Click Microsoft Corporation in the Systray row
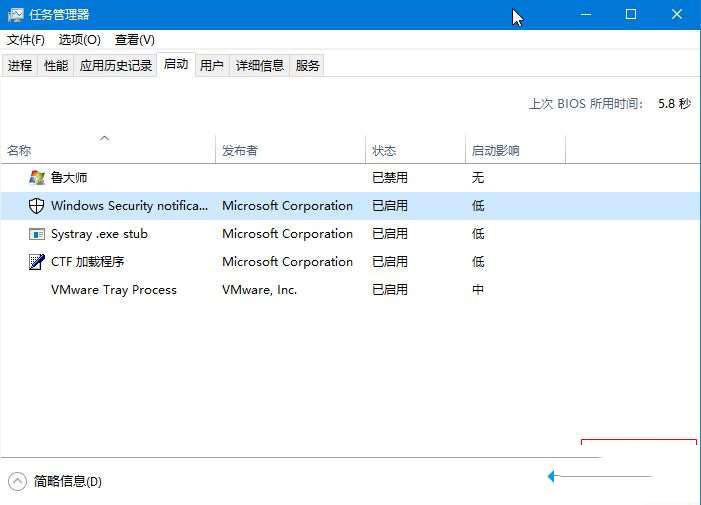The image size is (701, 505). [287, 234]
